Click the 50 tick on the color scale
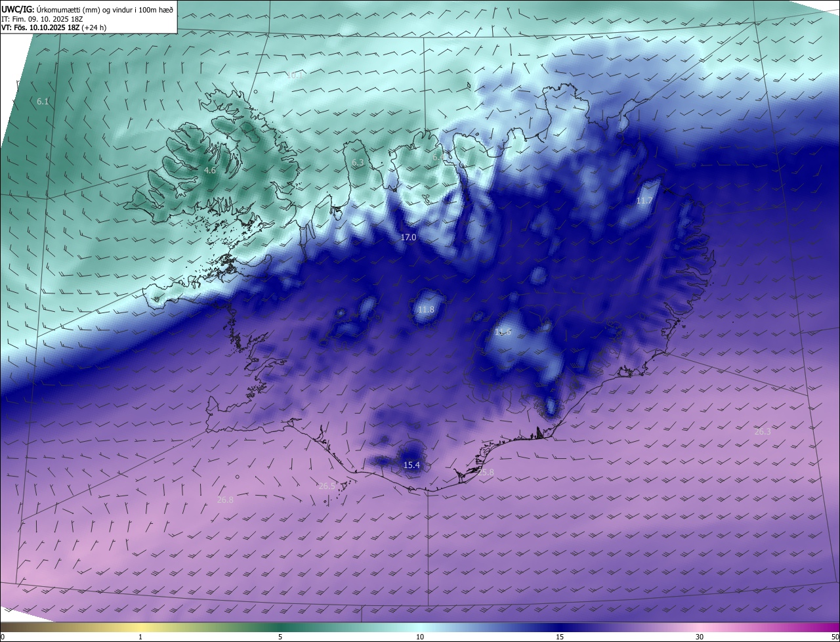The height and width of the screenshot is (642, 840). [835, 637]
